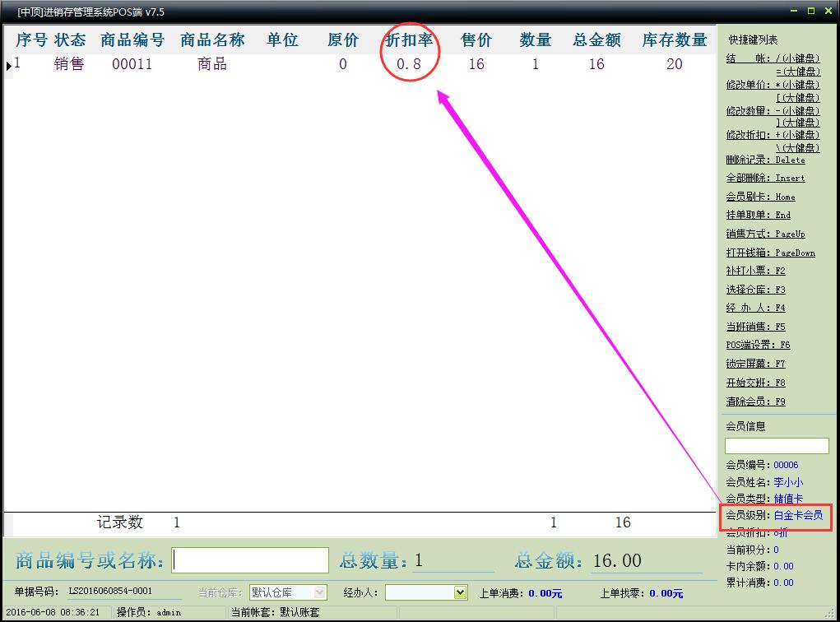
Task: Click 清除会员: F9 shortcut
Action: (x=755, y=402)
